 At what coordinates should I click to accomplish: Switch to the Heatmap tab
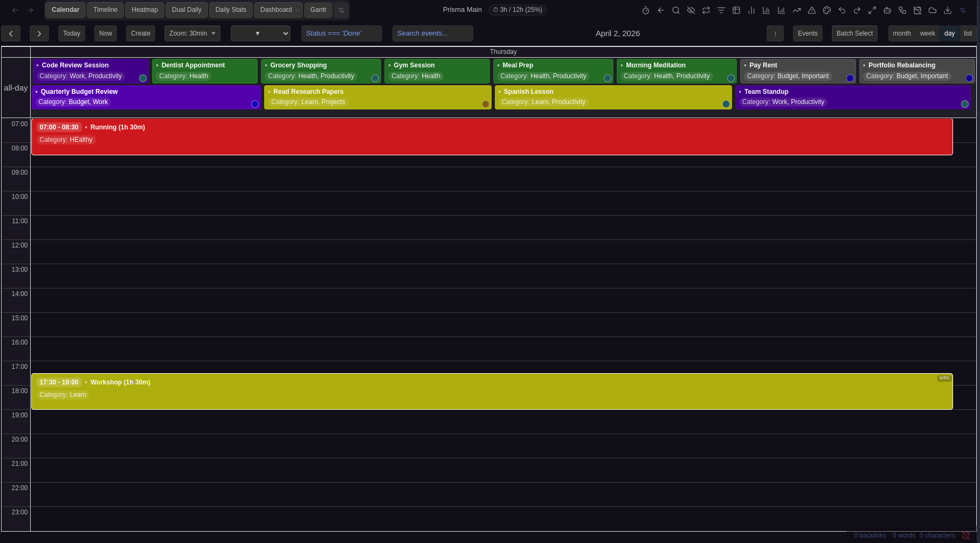144,10
